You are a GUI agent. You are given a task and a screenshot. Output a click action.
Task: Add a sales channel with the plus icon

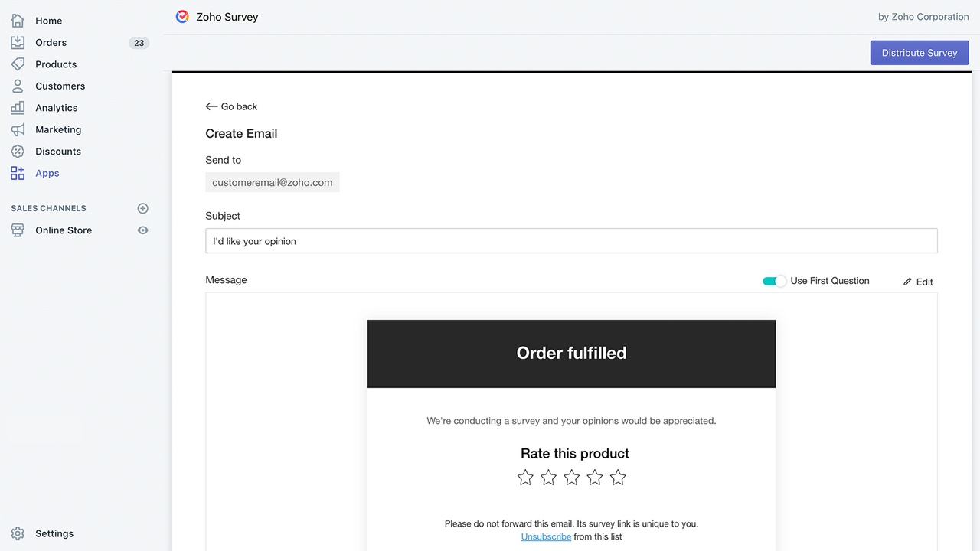tap(142, 207)
